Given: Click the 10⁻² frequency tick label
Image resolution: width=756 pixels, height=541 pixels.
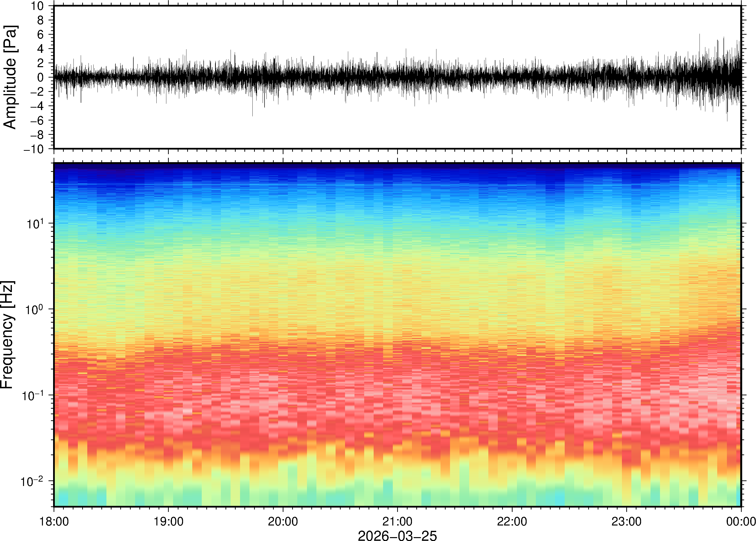Looking at the screenshot, I should point(32,481).
